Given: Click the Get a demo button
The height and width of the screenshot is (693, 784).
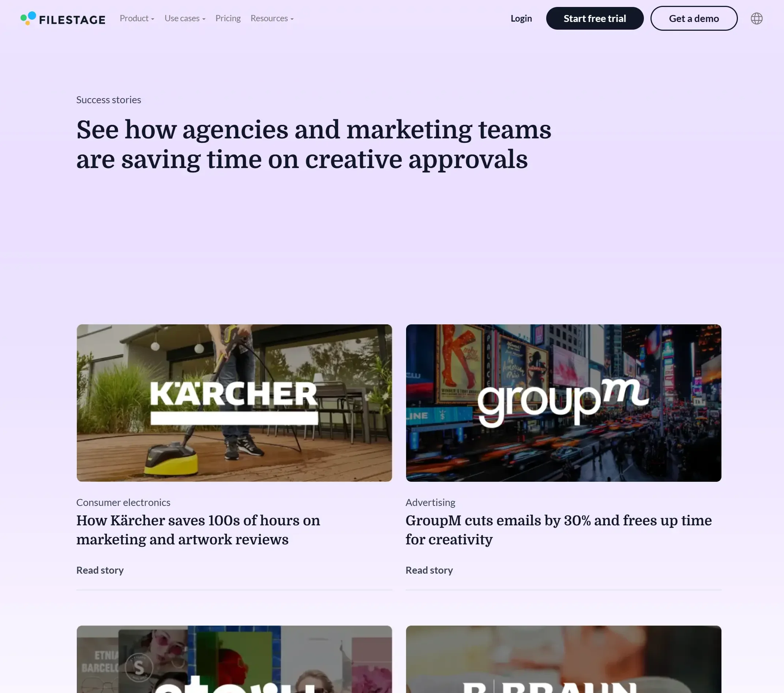Looking at the screenshot, I should click(x=694, y=18).
